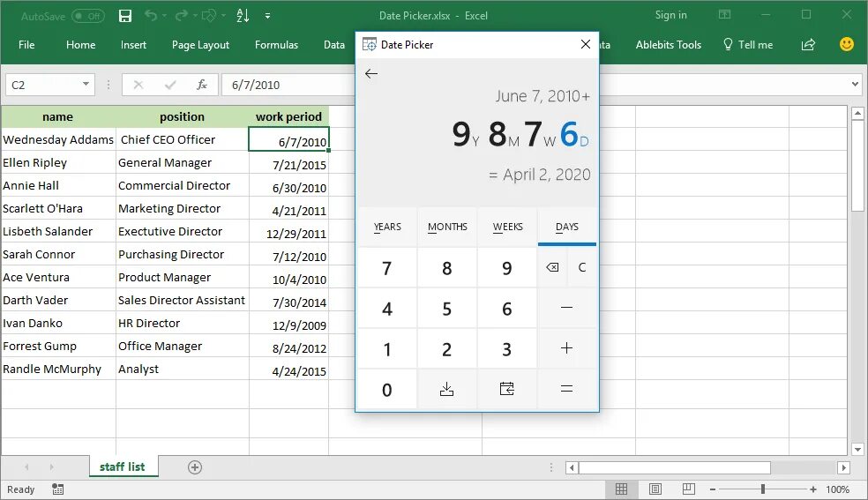The width and height of the screenshot is (868, 500).
Task: Select cell containing Marketing Director
Action: click(x=183, y=208)
